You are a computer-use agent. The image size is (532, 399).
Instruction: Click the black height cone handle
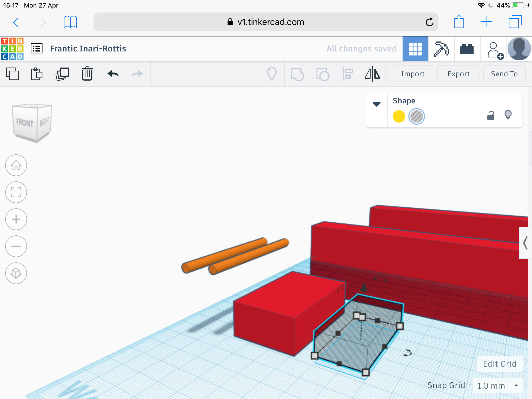(x=364, y=287)
